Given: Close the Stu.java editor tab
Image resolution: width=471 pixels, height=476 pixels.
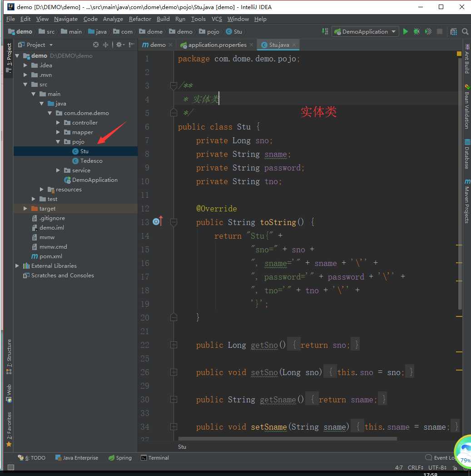Looking at the screenshot, I should click(294, 45).
